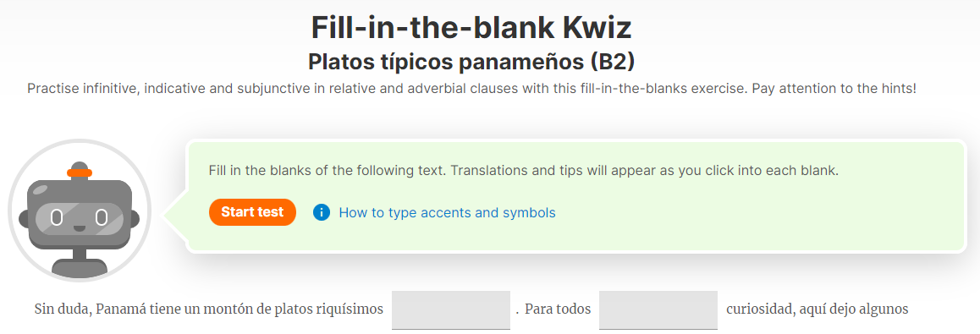Click the robot's right eye
The image size is (980, 334).
[x=102, y=218]
